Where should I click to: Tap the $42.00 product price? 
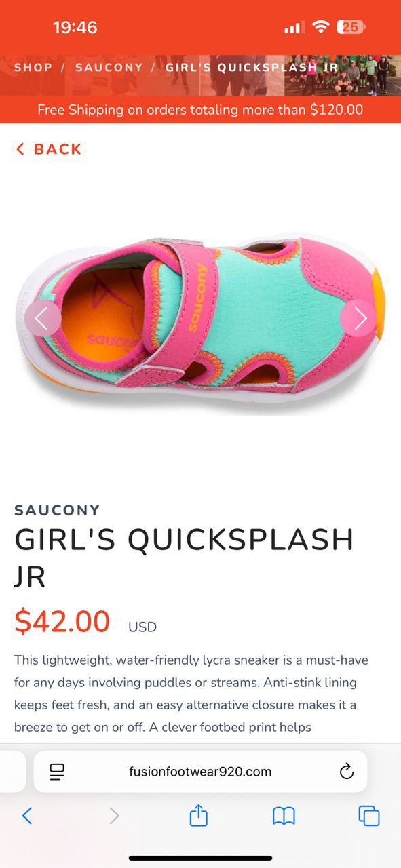point(62,621)
